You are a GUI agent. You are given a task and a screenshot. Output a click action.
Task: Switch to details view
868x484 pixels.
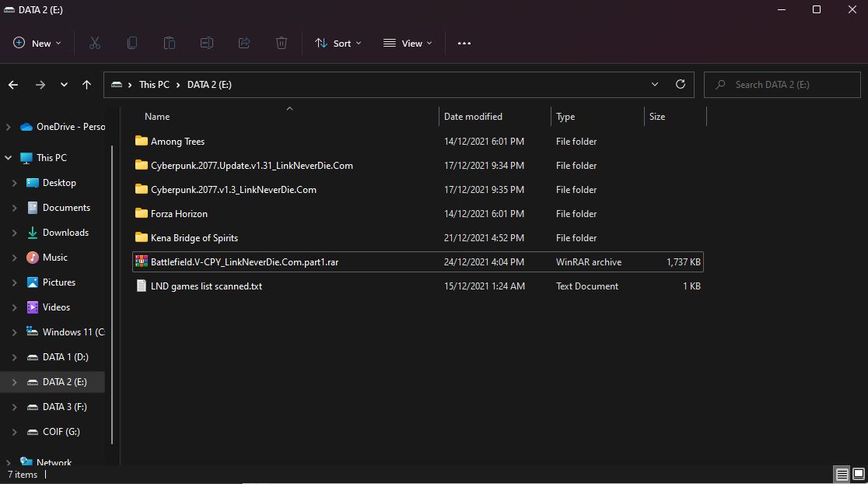click(842, 474)
